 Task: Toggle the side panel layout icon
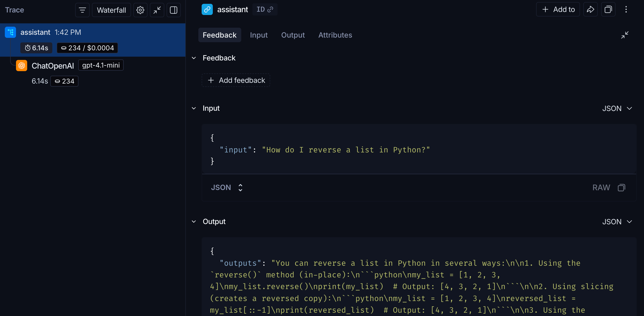click(x=174, y=10)
